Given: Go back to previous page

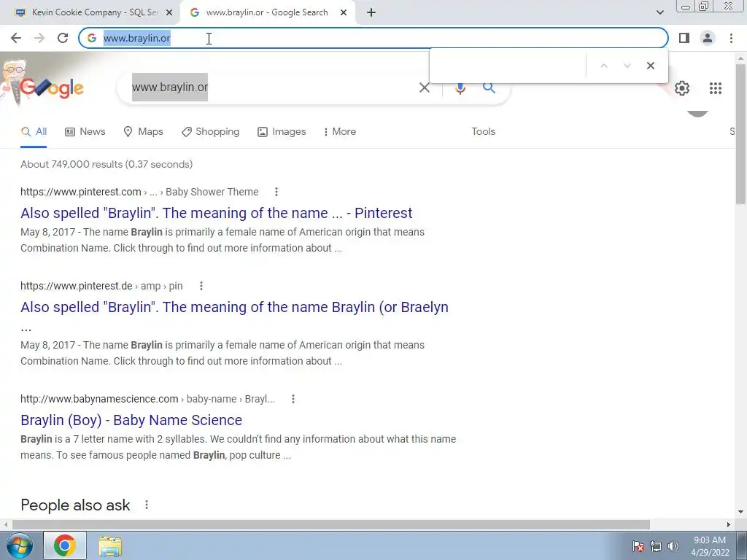Looking at the screenshot, I should [x=16, y=38].
